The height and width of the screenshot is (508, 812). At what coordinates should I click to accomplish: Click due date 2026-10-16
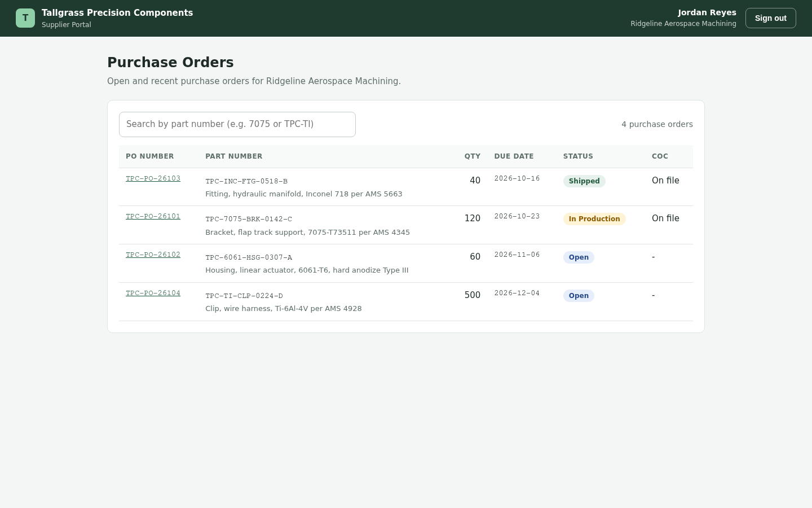pos(517,178)
